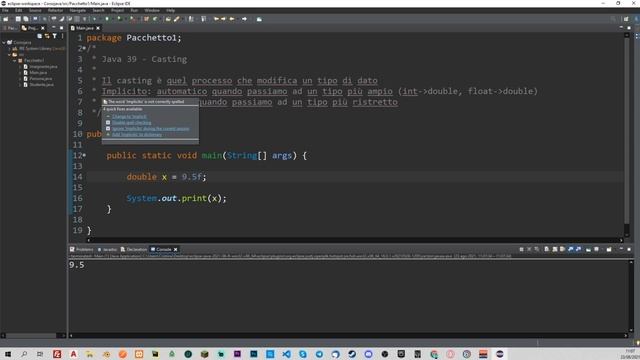This screenshot has height=360, width=640.
Task: Expand the JRE System Library node
Action: tap(9, 49)
